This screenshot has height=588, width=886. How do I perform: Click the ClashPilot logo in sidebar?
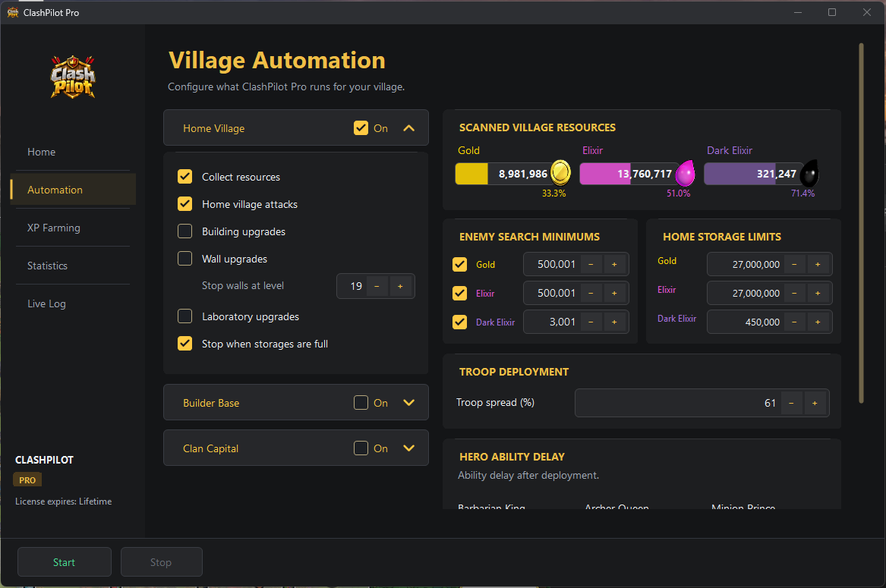click(73, 77)
